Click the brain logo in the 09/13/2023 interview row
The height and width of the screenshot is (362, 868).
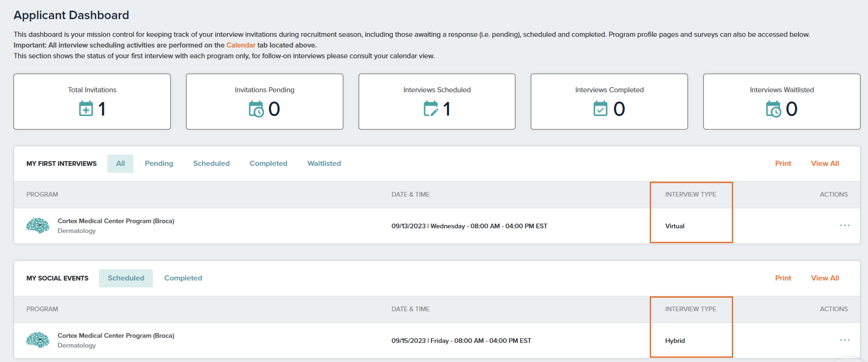[38, 225]
